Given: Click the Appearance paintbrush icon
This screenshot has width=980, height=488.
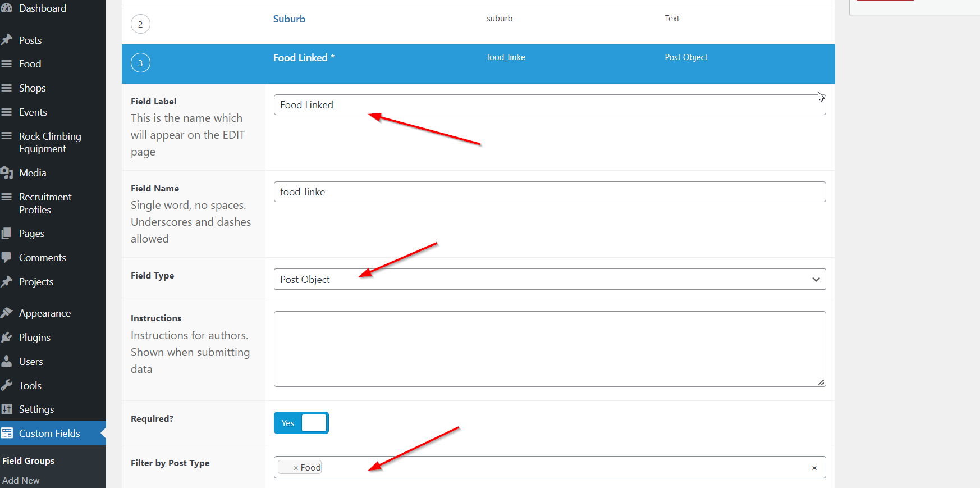Looking at the screenshot, I should click(7, 313).
